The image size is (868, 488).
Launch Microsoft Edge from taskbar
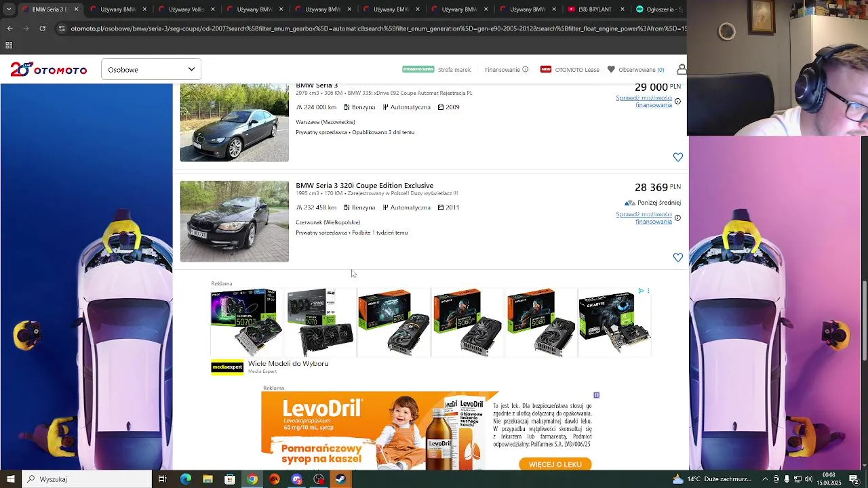click(186, 479)
